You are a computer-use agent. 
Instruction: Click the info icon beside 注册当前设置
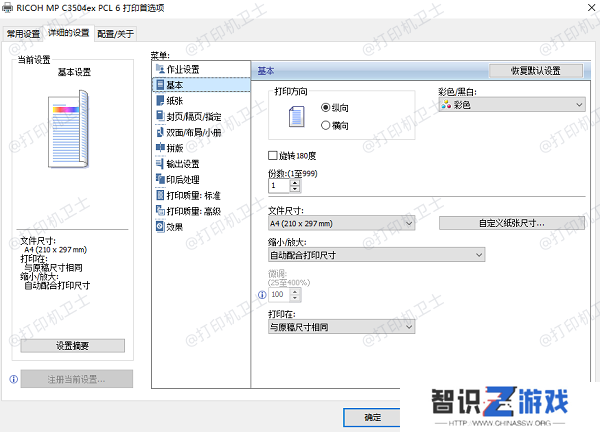(x=13, y=379)
